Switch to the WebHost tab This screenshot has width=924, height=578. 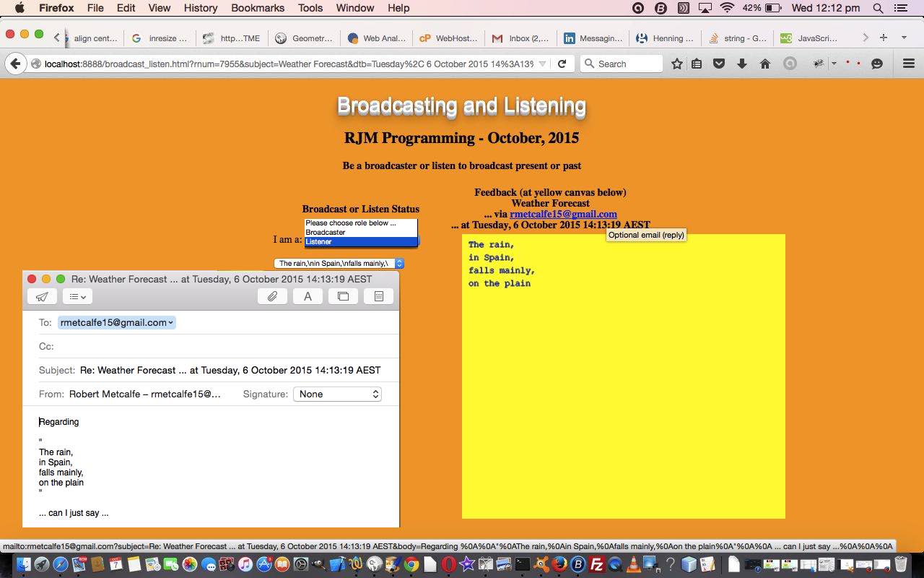coord(448,38)
